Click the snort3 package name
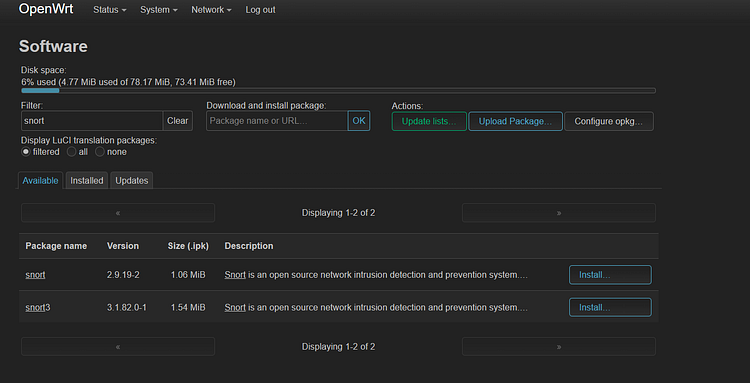This screenshot has height=383, width=750. [x=38, y=307]
